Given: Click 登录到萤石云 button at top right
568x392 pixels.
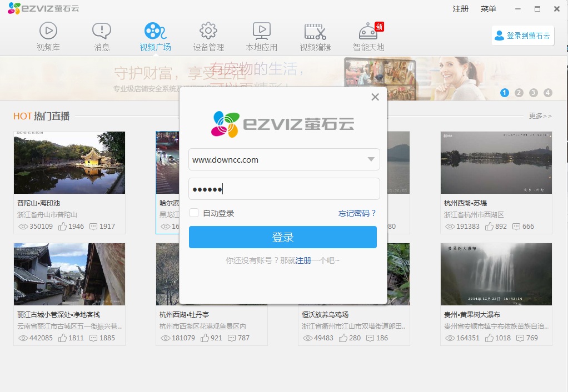Looking at the screenshot, I should click(x=523, y=36).
